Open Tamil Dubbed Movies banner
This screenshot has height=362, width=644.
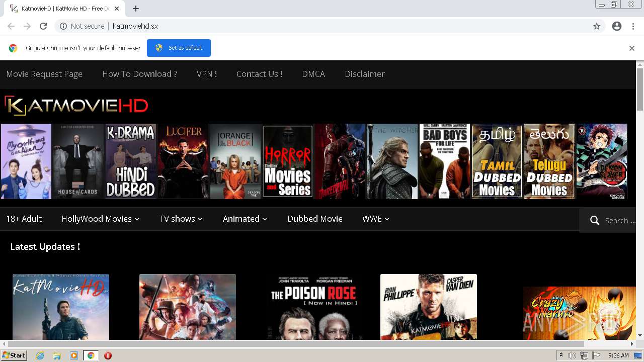pyautogui.click(x=497, y=161)
